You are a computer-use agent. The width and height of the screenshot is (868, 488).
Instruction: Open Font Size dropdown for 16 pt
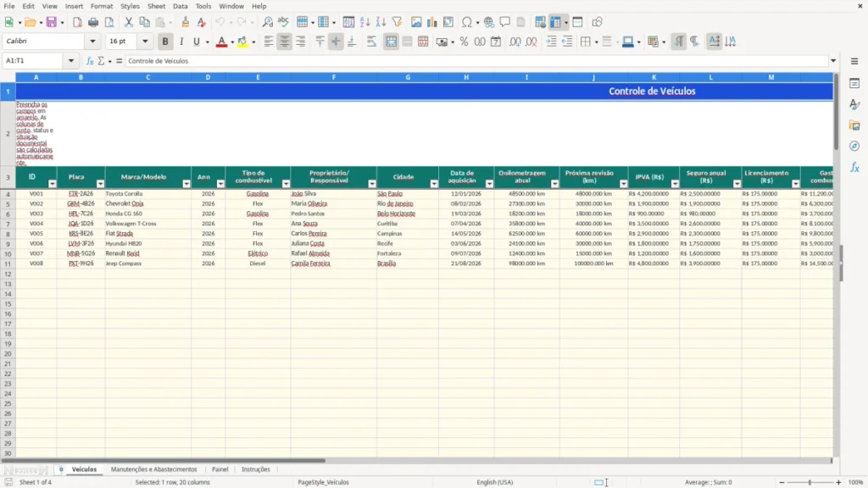click(x=145, y=42)
